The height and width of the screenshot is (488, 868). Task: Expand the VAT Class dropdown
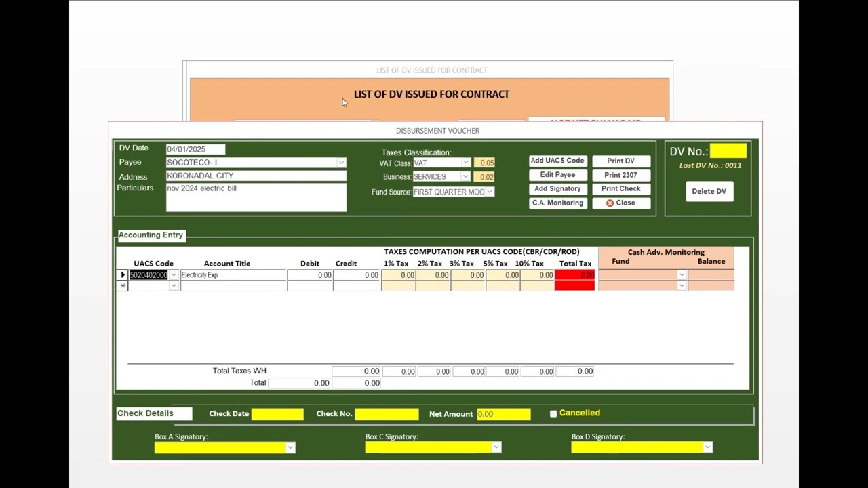point(466,163)
